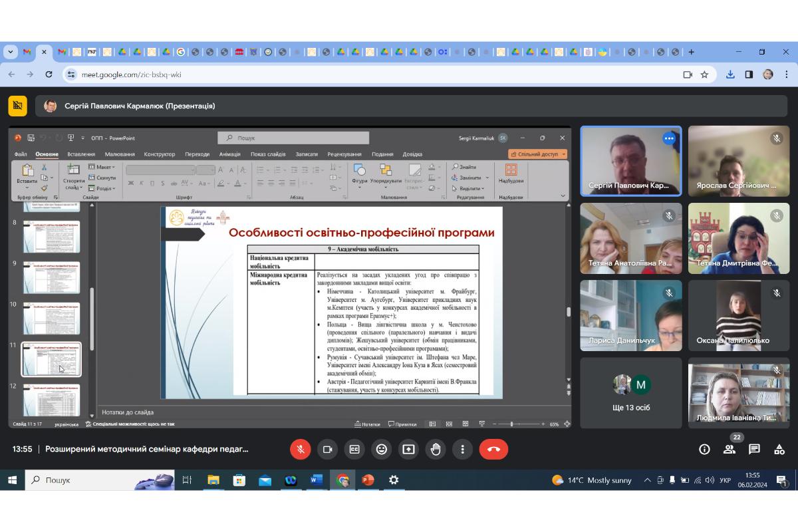798x532 pixels.
Task: Bookmark this page with the star icon
Action: (704, 74)
